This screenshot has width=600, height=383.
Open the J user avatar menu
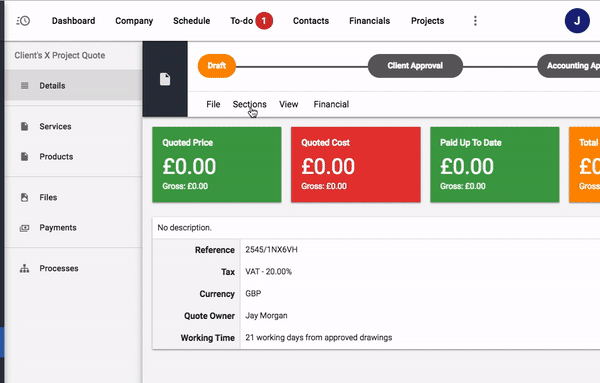pyautogui.click(x=577, y=21)
